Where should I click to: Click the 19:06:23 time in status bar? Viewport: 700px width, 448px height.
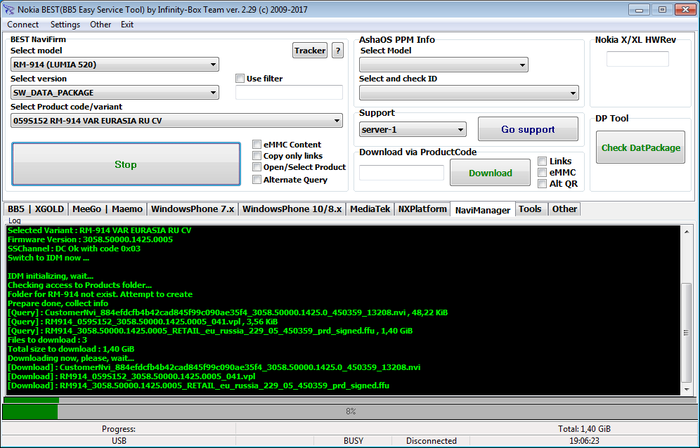click(584, 441)
